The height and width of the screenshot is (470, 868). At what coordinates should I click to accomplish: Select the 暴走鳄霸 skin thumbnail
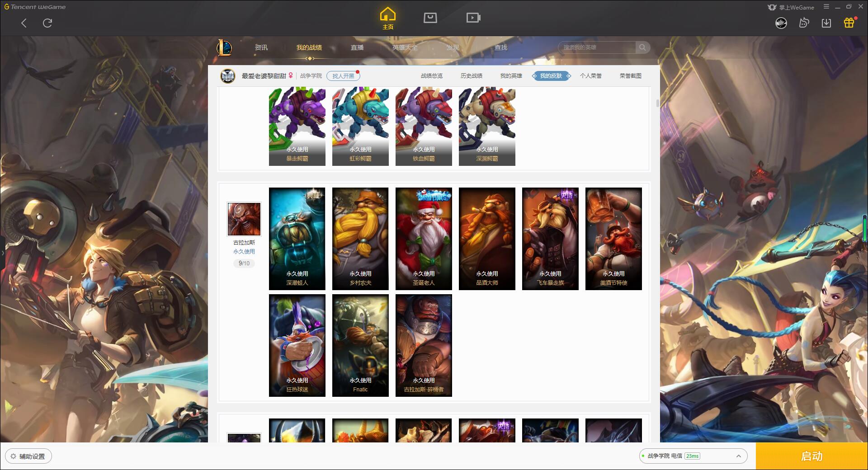click(x=297, y=127)
